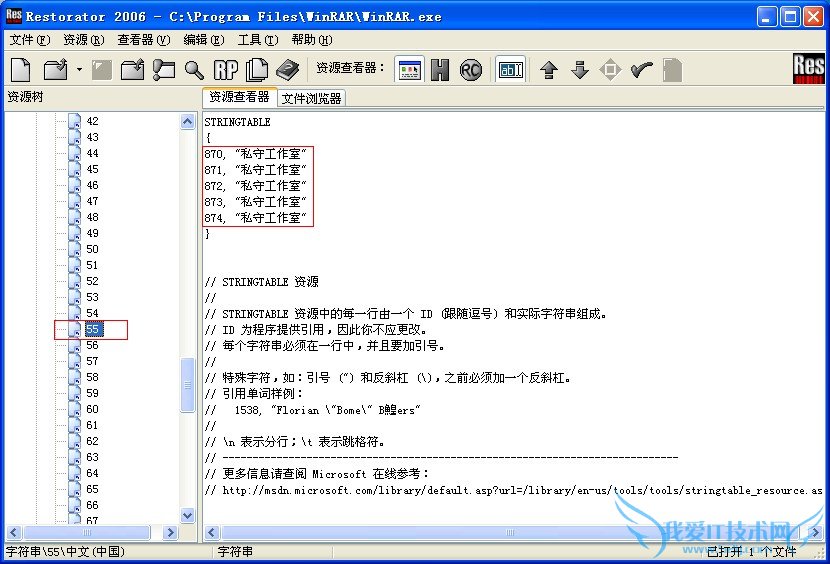Click the string icon next to item 51

click(x=75, y=265)
